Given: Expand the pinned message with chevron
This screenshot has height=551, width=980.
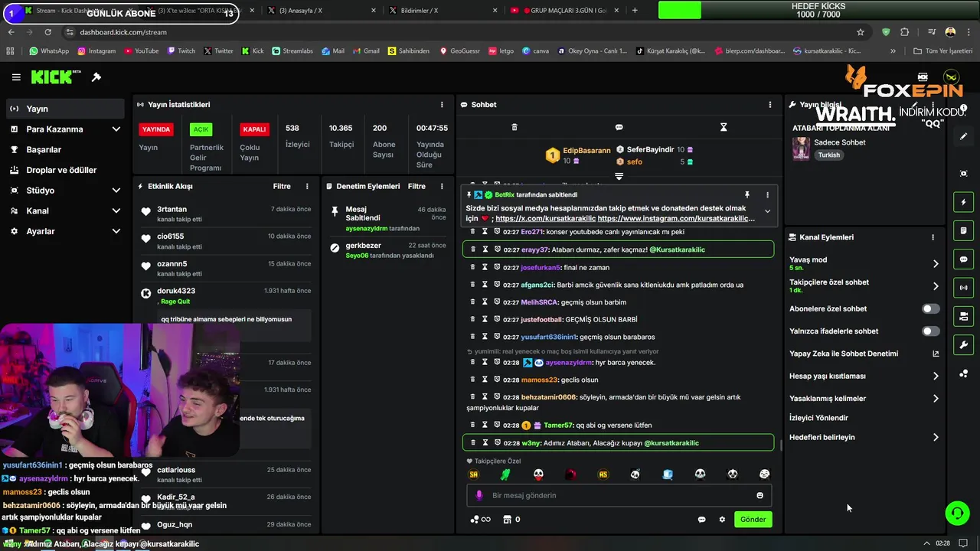Looking at the screenshot, I should coord(767,212).
